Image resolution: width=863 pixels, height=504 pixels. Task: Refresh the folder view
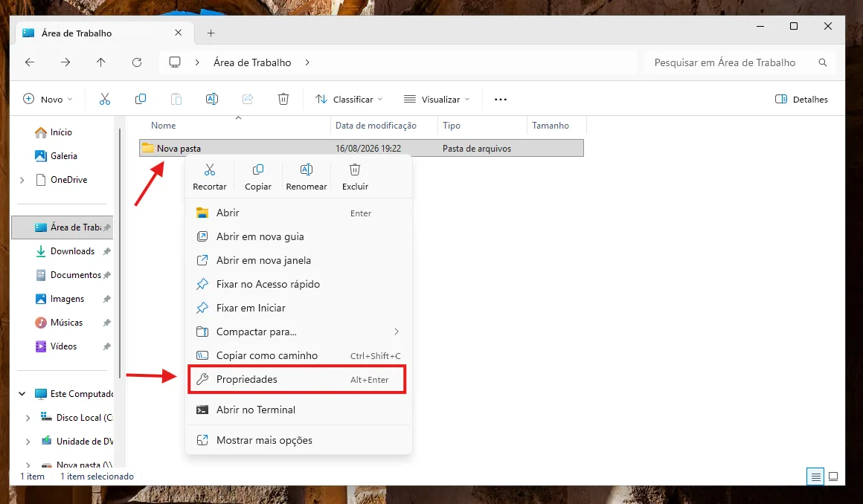point(137,62)
